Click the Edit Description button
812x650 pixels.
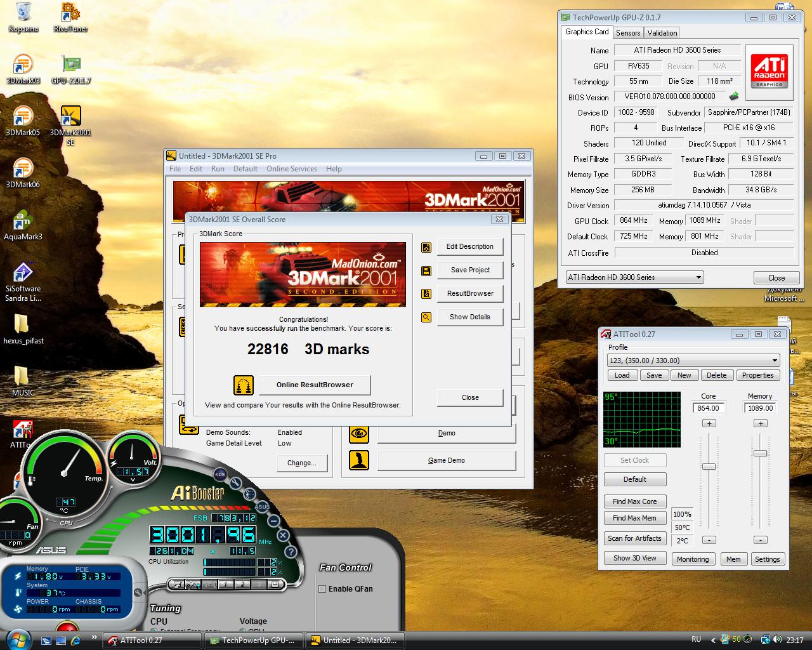click(x=470, y=247)
